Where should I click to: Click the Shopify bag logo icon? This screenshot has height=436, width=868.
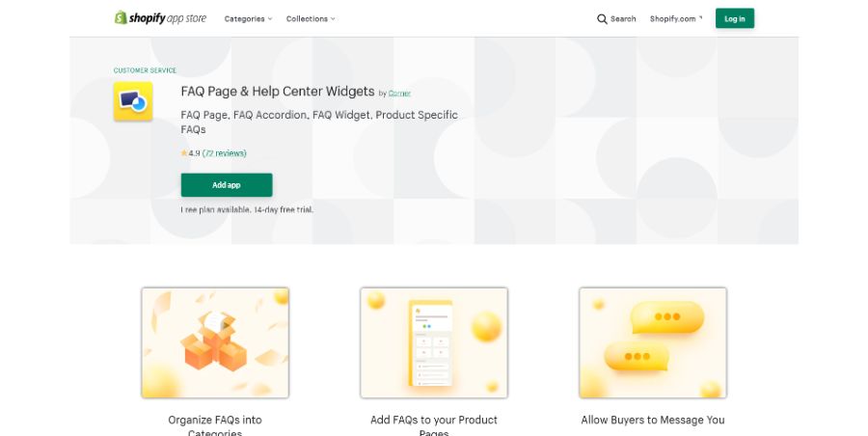121,17
